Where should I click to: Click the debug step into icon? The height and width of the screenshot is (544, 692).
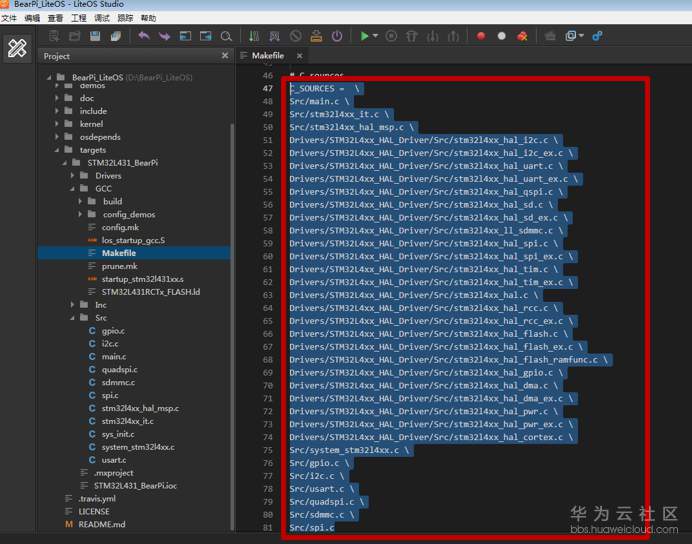[432, 36]
